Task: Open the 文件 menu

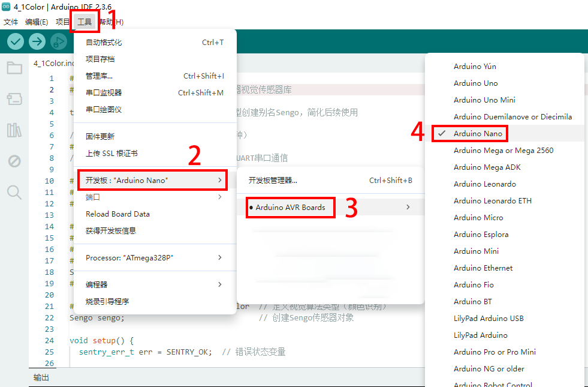Action: tap(11, 22)
